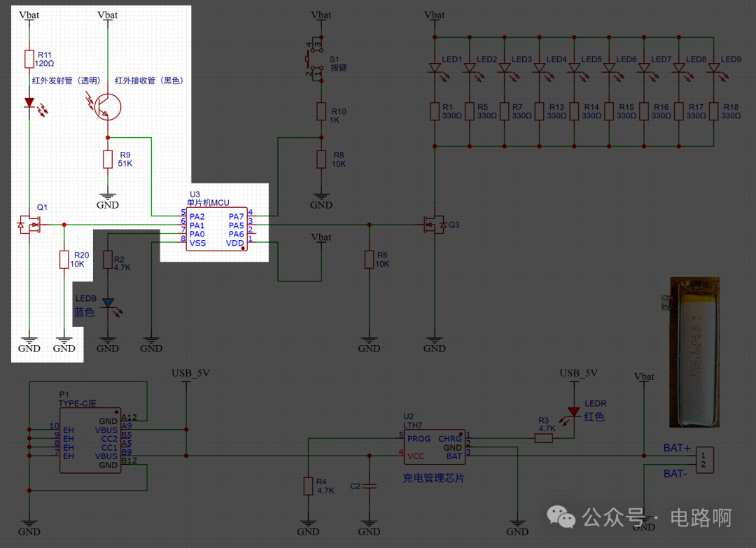Click the blue LEDB diode symbol
Viewport: 756px width, 548px height.
point(111,306)
